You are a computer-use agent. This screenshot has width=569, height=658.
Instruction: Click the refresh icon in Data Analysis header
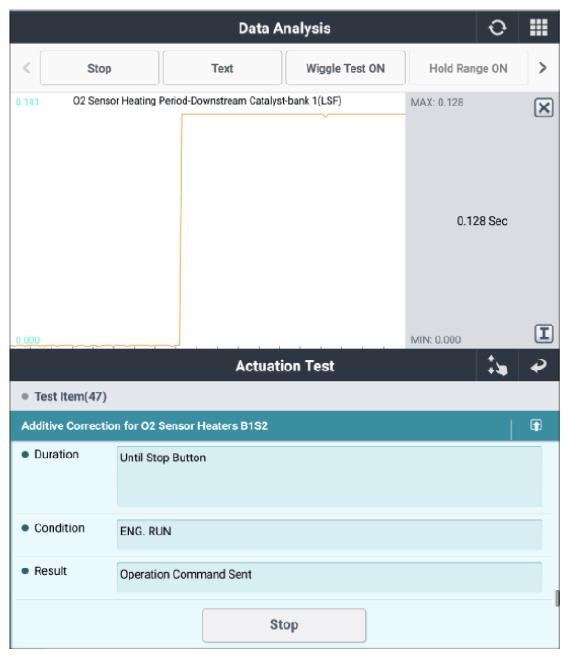click(x=497, y=28)
